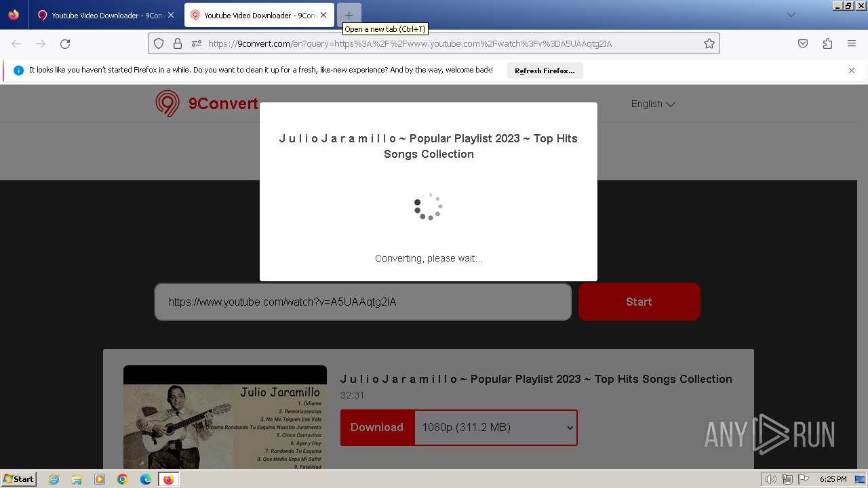The height and width of the screenshot is (488, 868).
Task: Click the YouTube URL input field
Action: click(x=363, y=302)
